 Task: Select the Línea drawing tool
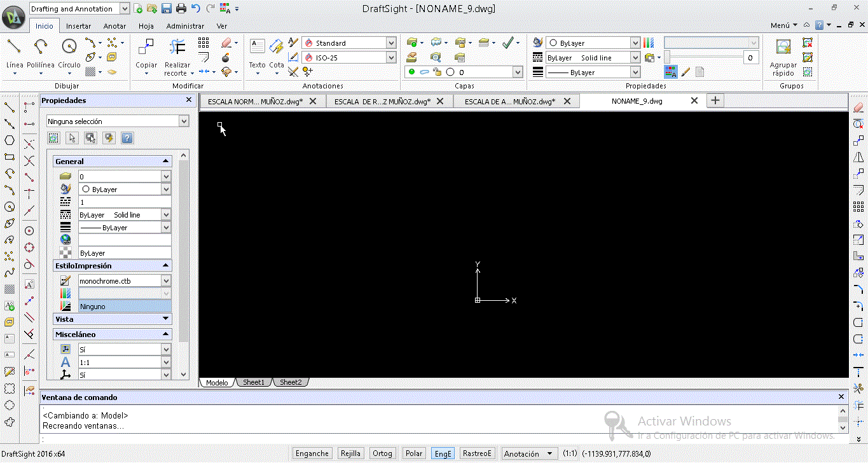click(14, 47)
